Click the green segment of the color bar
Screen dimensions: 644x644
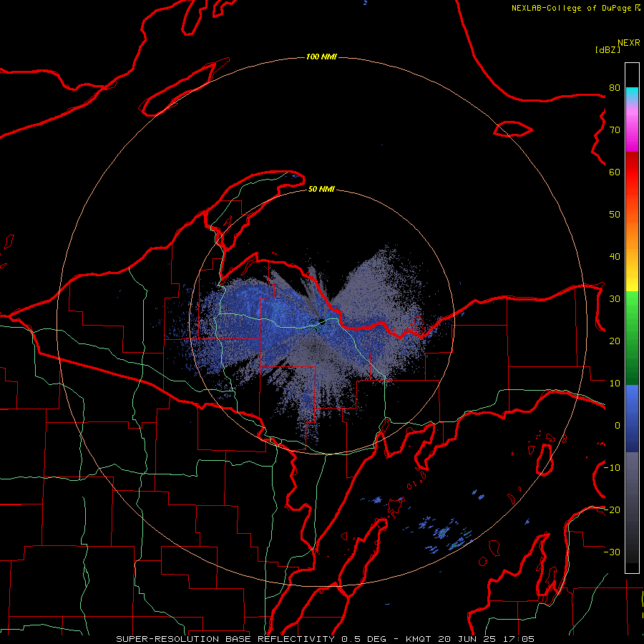[x=632, y=338]
